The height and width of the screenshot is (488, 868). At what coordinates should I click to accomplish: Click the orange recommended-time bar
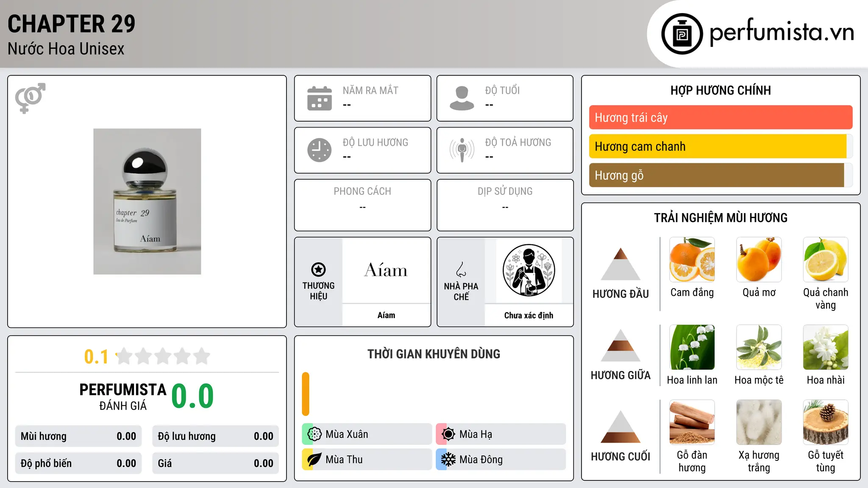tap(306, 394)
